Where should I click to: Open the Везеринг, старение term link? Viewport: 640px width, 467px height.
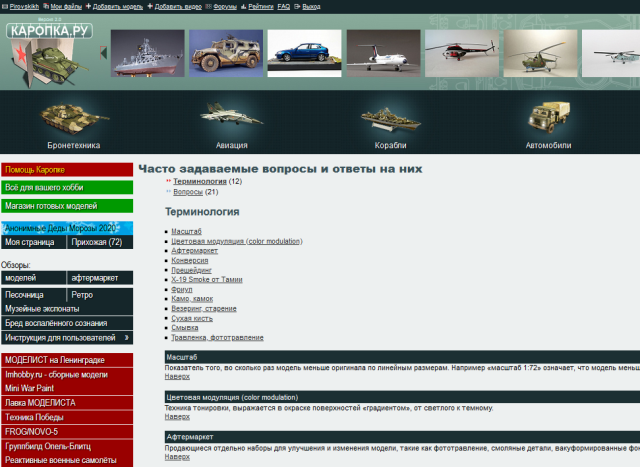click(204, 308)
